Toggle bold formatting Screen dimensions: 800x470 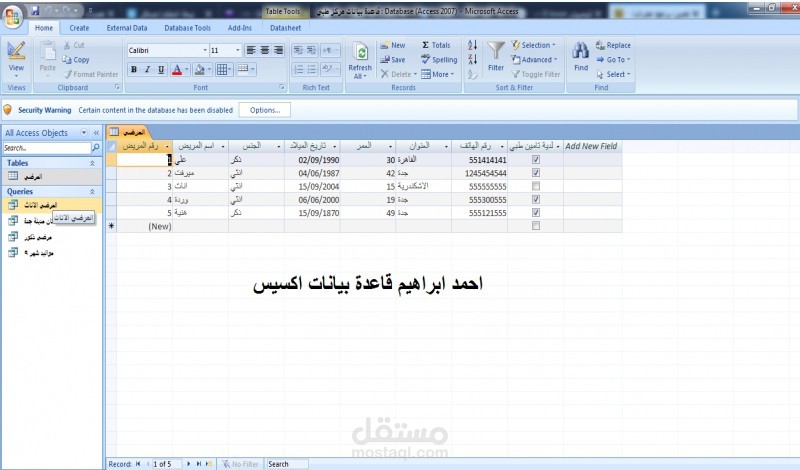pyautogui.click(x=134, y=69)
